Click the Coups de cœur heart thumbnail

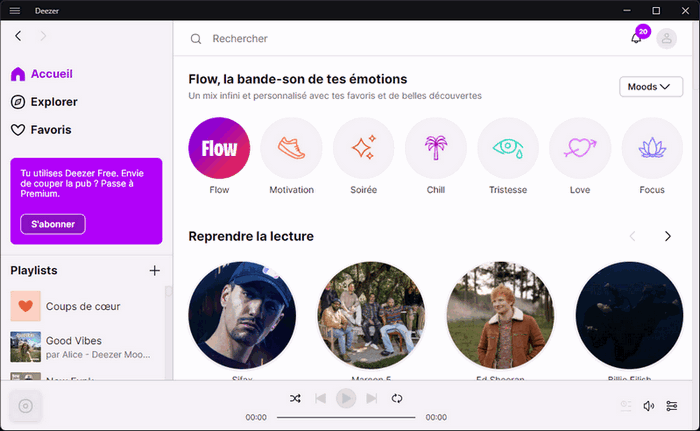[25, 306]
